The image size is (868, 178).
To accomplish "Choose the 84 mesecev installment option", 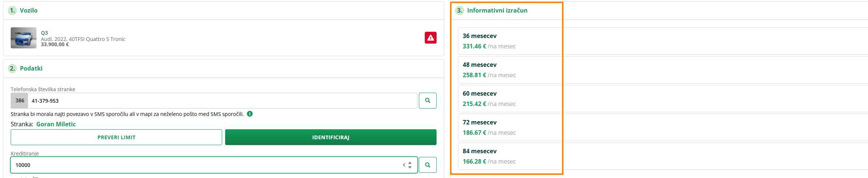I will (x=508, y=156).
